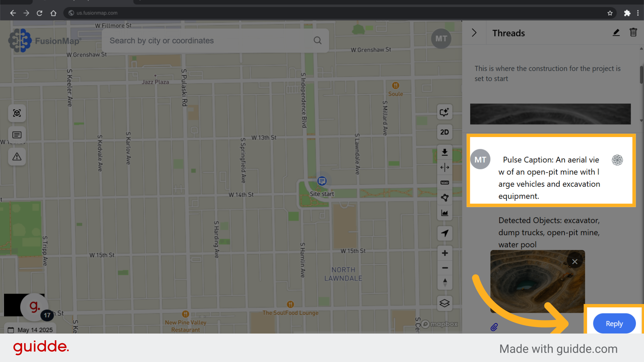
Task: Open the MT user avatar menu
Action: click(441, 39)
